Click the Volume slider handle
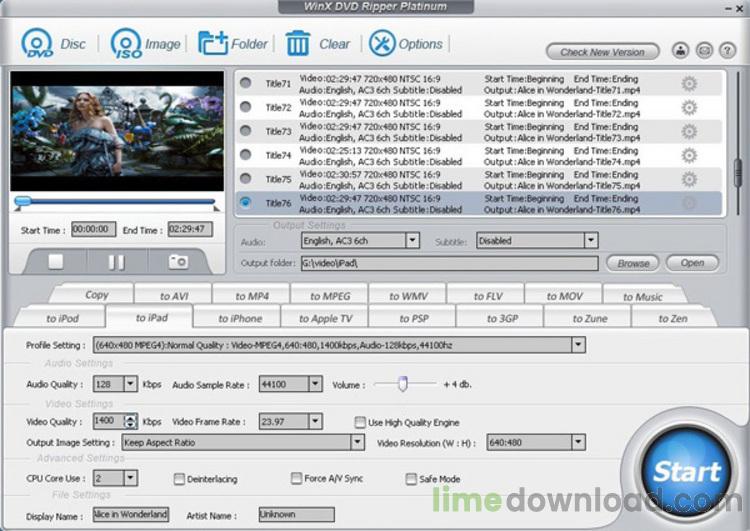The height and width of the screenshot is (531, 750). 403,383
